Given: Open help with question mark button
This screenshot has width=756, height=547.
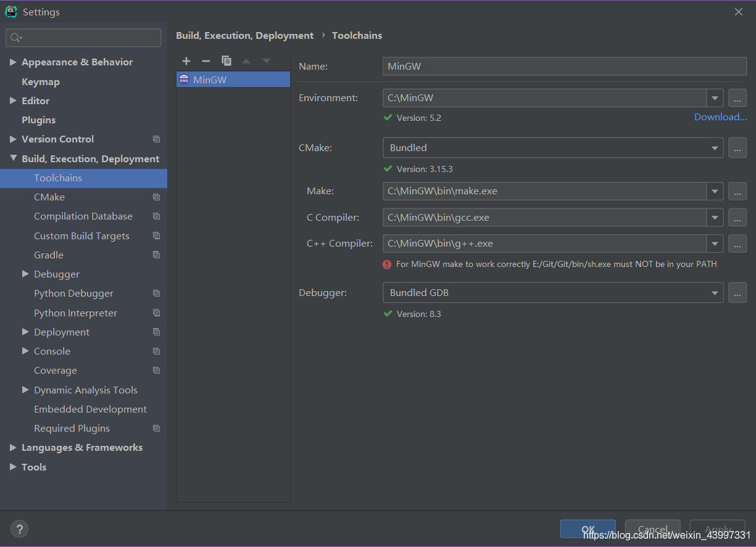Looking at the screenshot, I should pyautogui.click(x=19, y=528).
